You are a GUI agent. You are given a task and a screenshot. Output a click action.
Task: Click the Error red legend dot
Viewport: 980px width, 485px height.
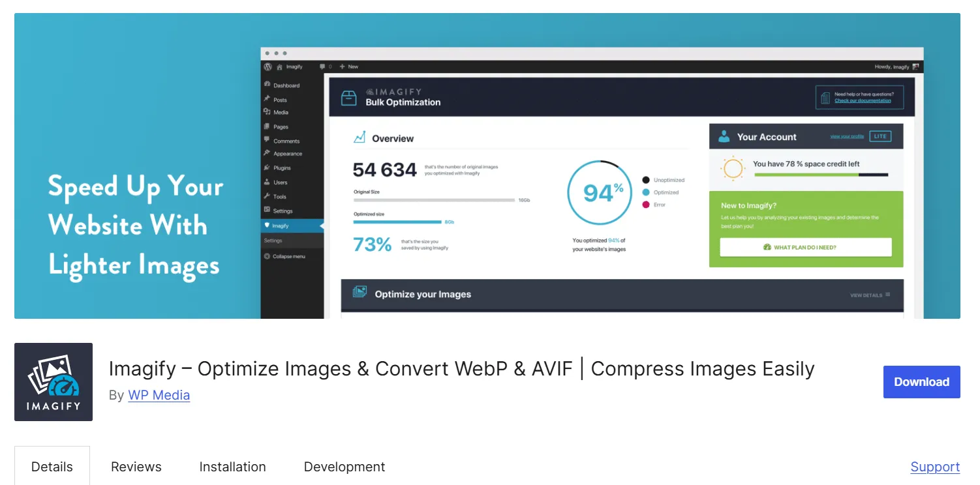tap(646, 205)
